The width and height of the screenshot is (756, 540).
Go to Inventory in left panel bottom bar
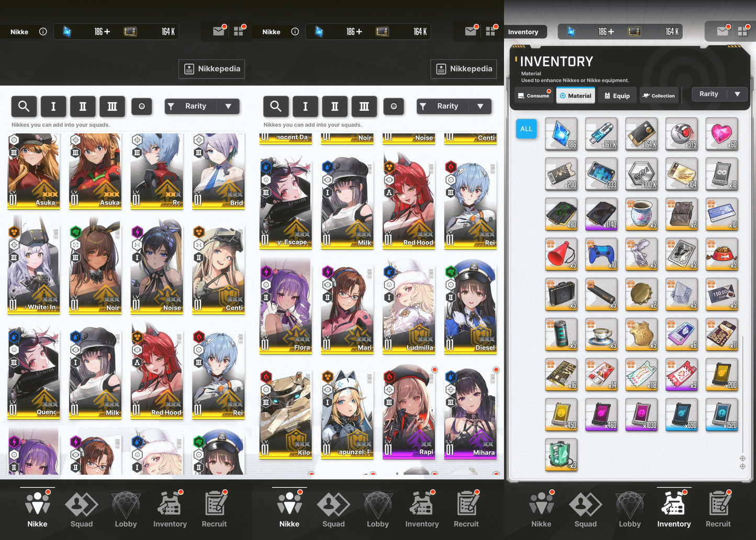tap(170, 509)
